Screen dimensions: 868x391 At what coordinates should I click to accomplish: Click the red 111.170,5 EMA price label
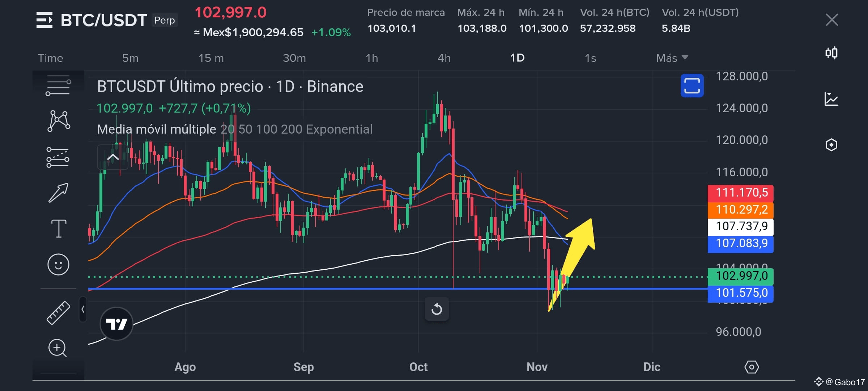coord(740,193)
